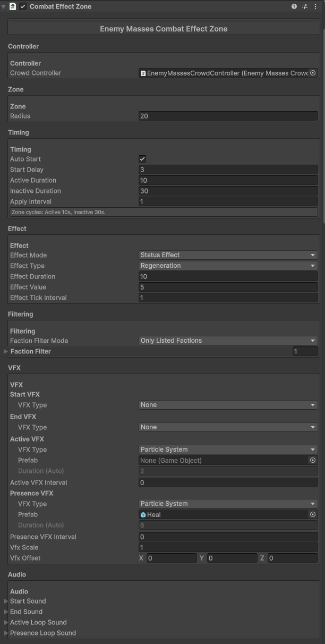Open the component help reference icon
The image size is (325, 644).
tap(294, 6)
